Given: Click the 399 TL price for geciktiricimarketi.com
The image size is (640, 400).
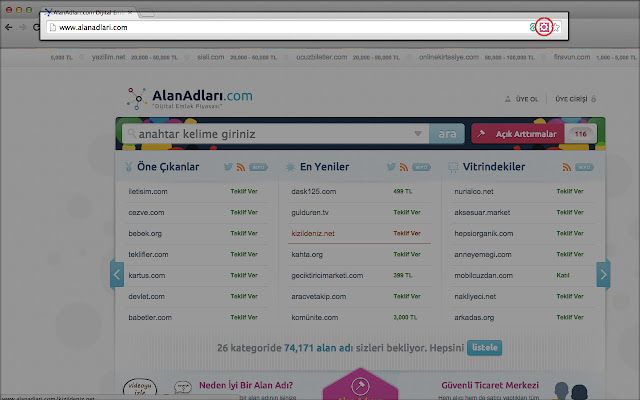Looking at the screenshot, I should 402,276.
